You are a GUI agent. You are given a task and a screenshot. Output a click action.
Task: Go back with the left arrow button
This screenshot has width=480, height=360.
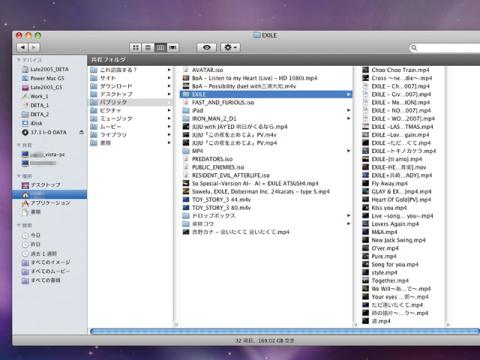(23, 48)
